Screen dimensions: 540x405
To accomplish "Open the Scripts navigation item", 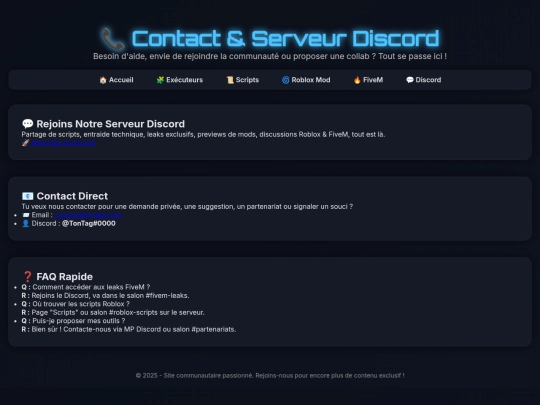I will (243, 80).
